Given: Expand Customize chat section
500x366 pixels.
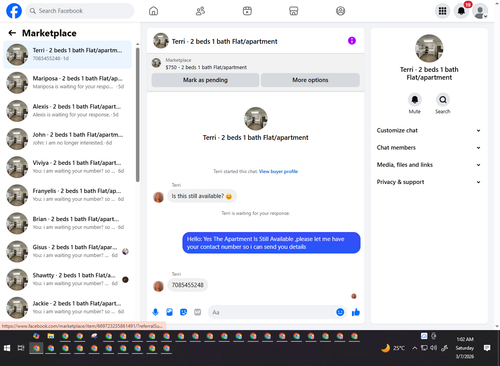Looking at the screenshot, I should (x=429, y=130).
